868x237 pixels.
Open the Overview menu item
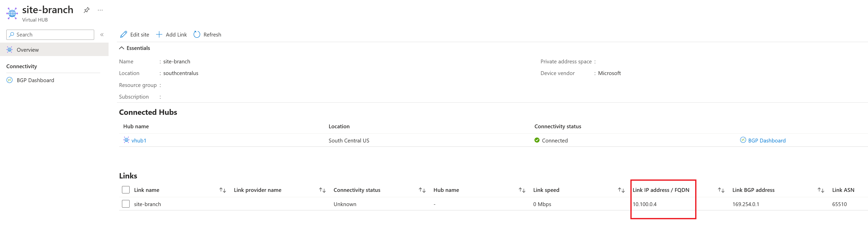coord(28,50)
